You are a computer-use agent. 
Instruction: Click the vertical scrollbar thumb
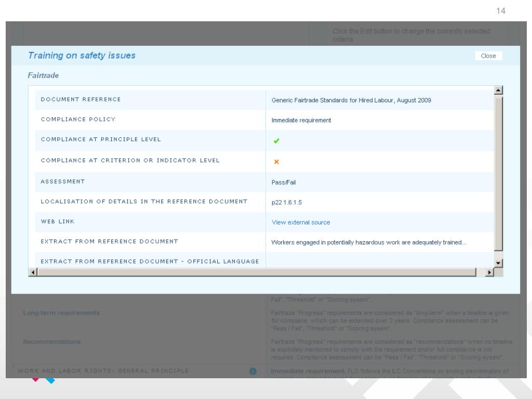(x=498, y=174)
